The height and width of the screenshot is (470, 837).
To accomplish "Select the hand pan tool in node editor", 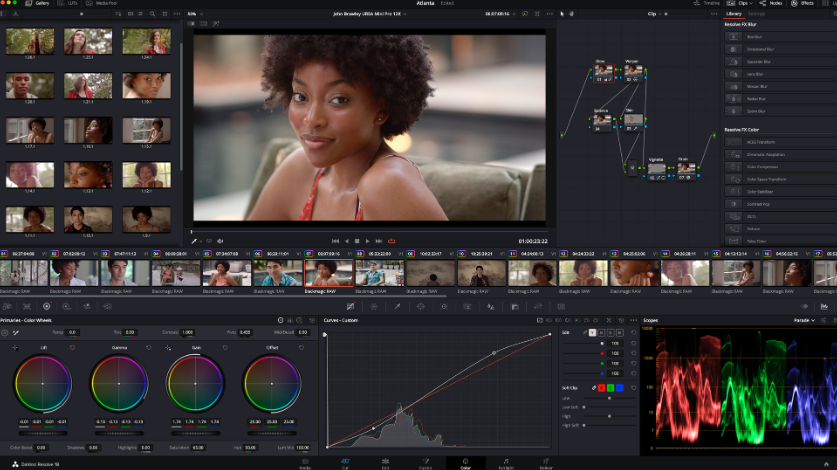I will coord(572,14).
